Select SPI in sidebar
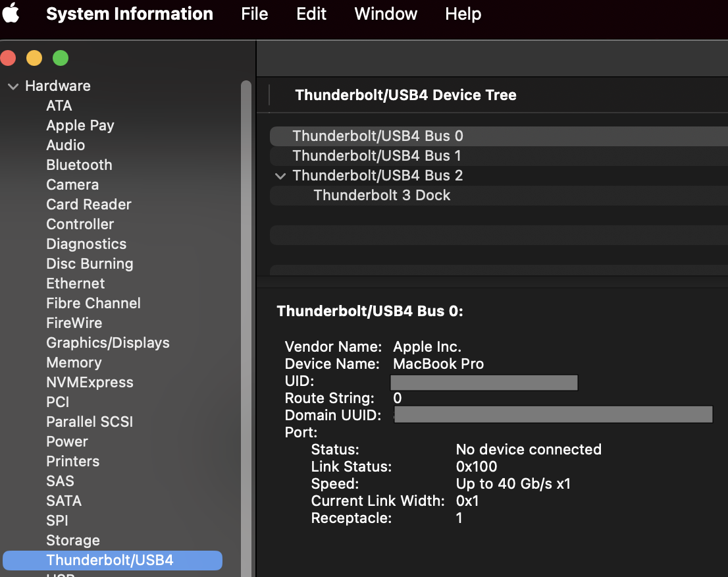728x577 pixels. coord(57,520)
